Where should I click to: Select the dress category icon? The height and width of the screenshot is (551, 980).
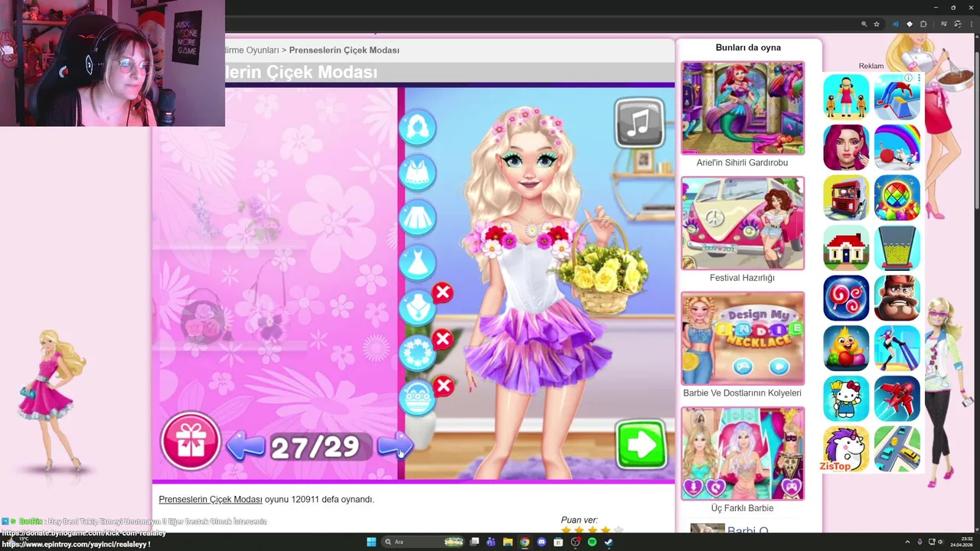[x=417, y=262]
